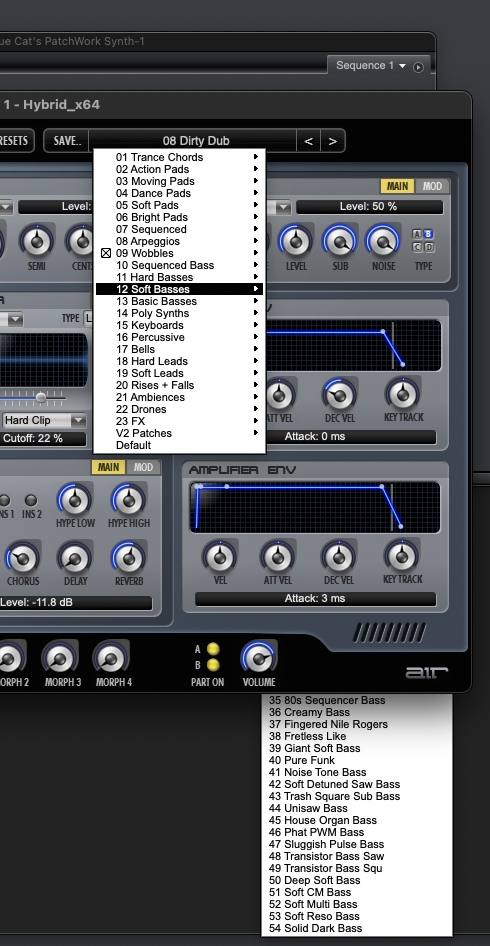Click the amplifier envelope DEC VEL knob

(339, 556)
